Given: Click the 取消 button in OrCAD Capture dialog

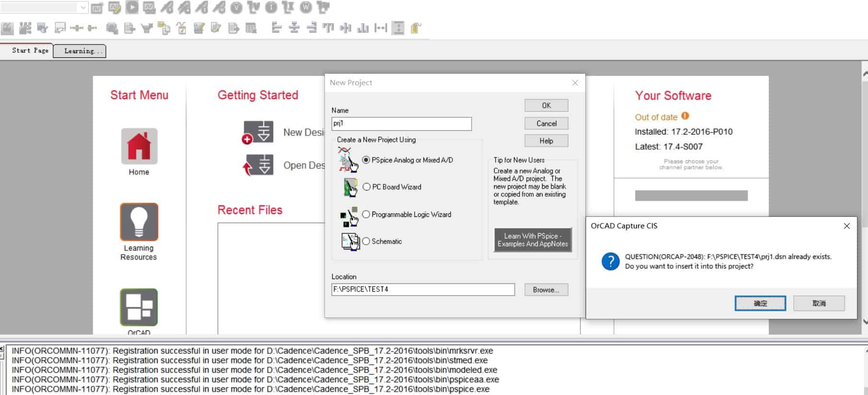Looking at the screenshot, I should (819, 303).
